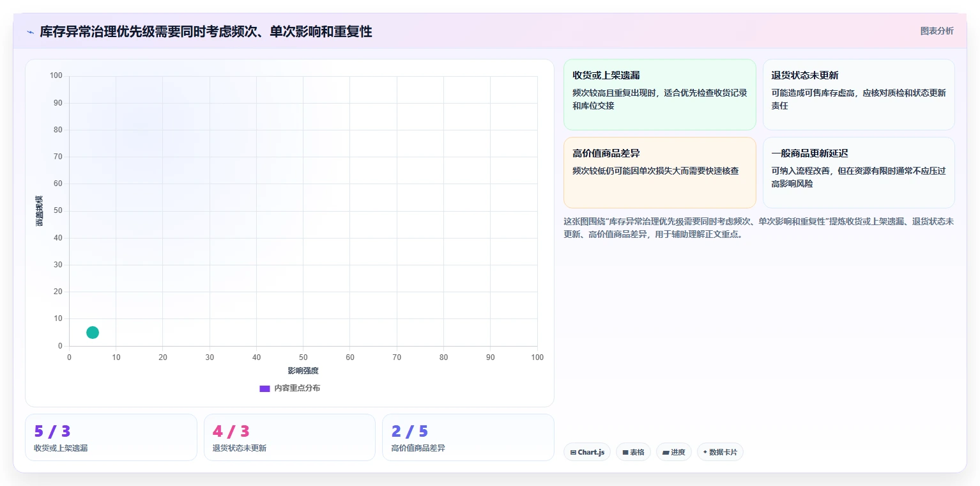980x486 pixels.
Task: Click the 内容重点分布 legend label
Action: point(297,388)
